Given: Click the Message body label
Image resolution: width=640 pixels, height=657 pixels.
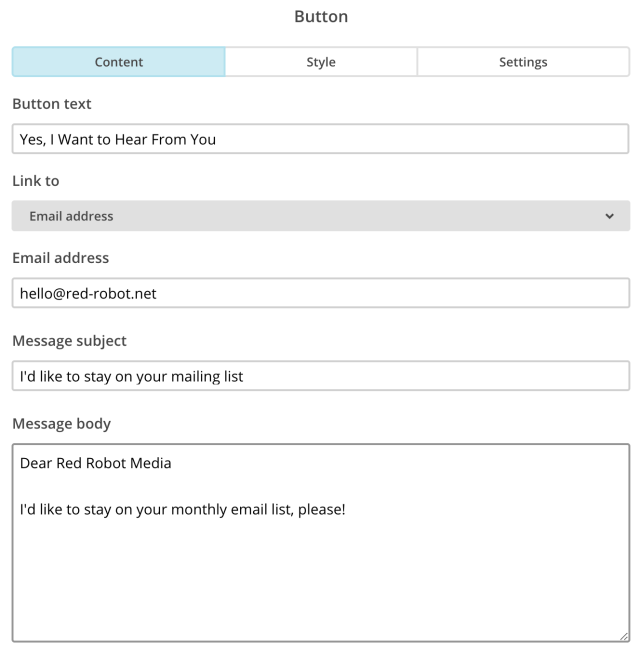Looking at the screenshot, I should (62, 424).
